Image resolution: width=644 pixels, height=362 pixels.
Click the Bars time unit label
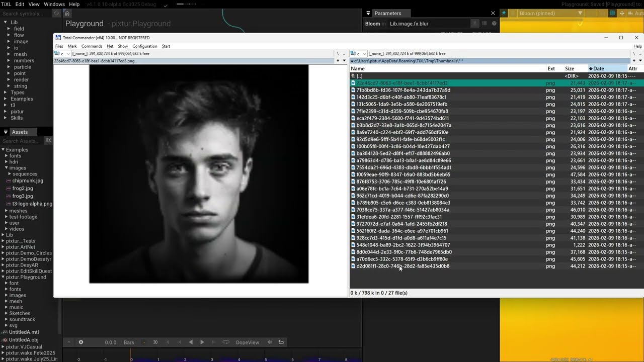coord(129,342)
